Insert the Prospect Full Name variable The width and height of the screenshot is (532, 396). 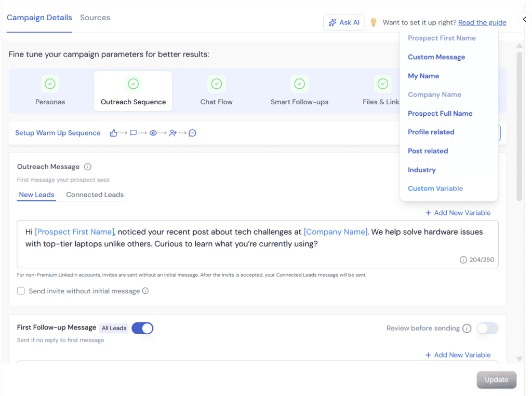[x=440, y=114]
